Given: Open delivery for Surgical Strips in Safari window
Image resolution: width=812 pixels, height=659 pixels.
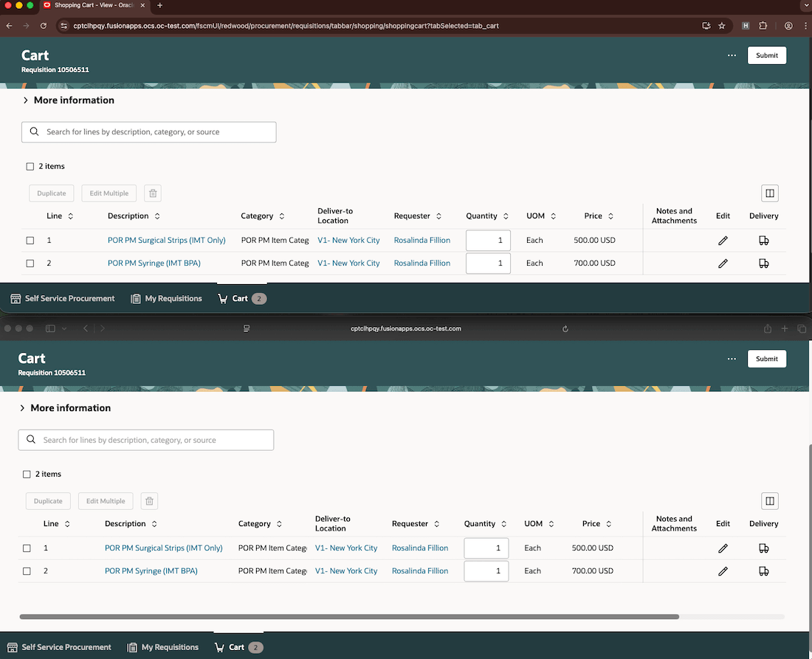Looking at the screenshot, I should (763, 548).
